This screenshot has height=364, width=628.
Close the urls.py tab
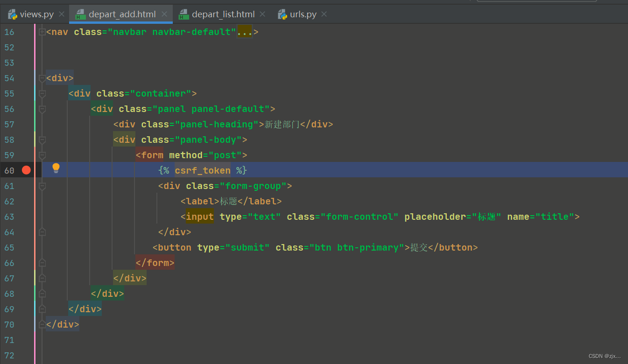coord(324,14)
